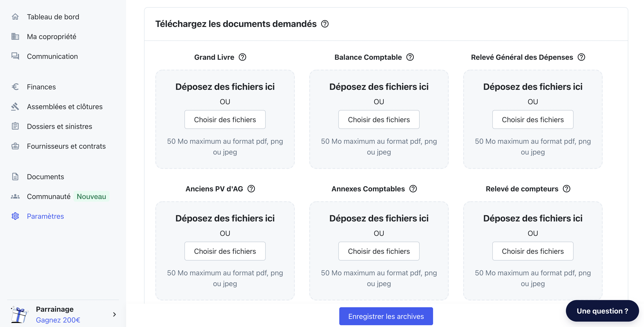This screenshot has height=327, width=644.
Task: Select Paramètres in the sidebar
Action: 45,216
